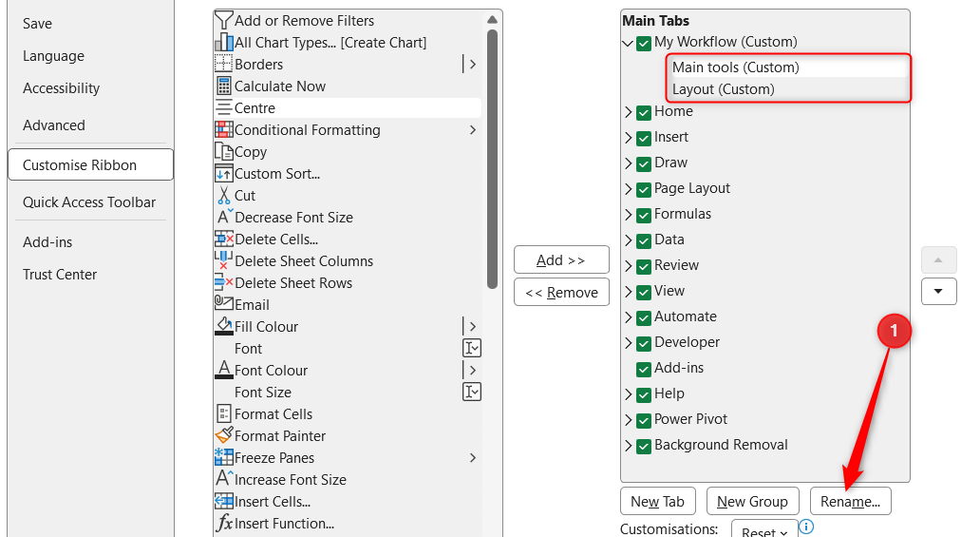
Task: Uncheck the Home tab checkbox
Action: pyautogui.click(x=644, y=113)
